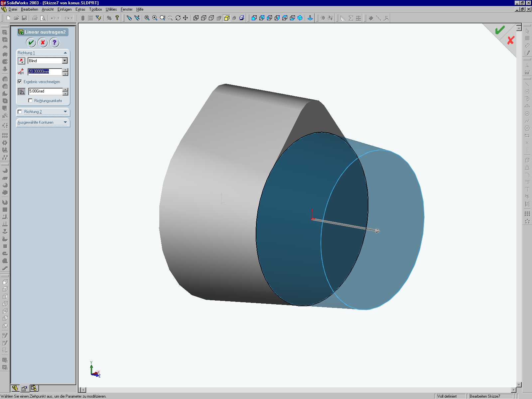Switch to Shaded display mode
Screen dimensions: 532x399
227,18
